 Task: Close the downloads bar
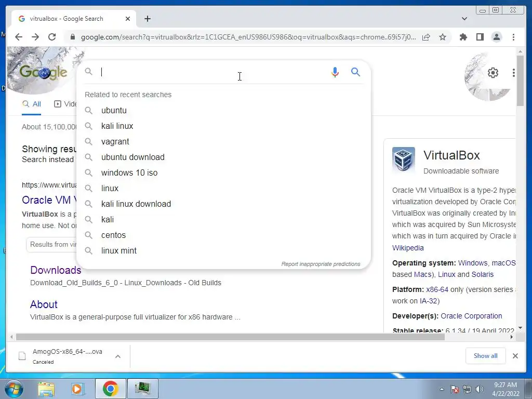pos(515,356)
